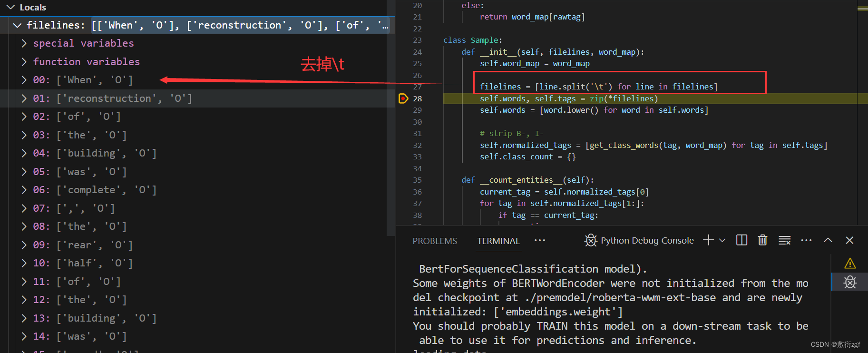Click the 'filelines = [line.split' code line
The width and height of the screenshot is (868, 353).
coord(598,87)
